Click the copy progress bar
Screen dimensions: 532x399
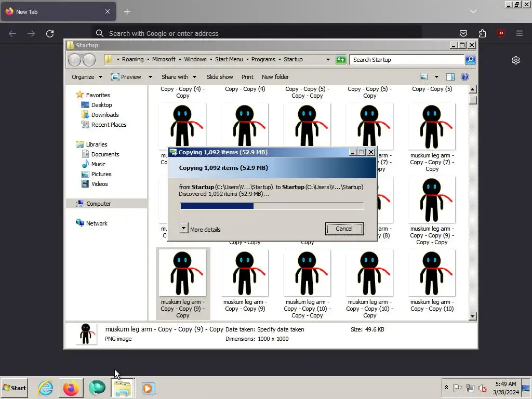click(272, 206)
